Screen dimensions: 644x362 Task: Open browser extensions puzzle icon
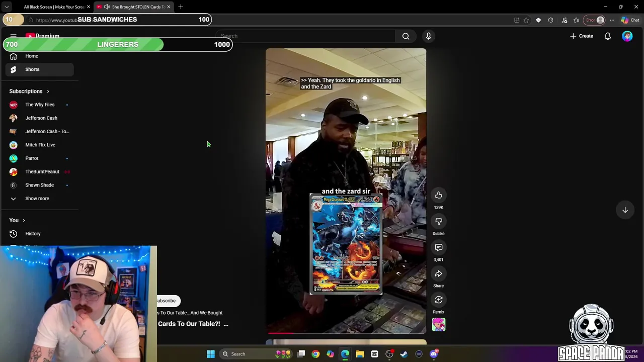click(x=550, y=20)
